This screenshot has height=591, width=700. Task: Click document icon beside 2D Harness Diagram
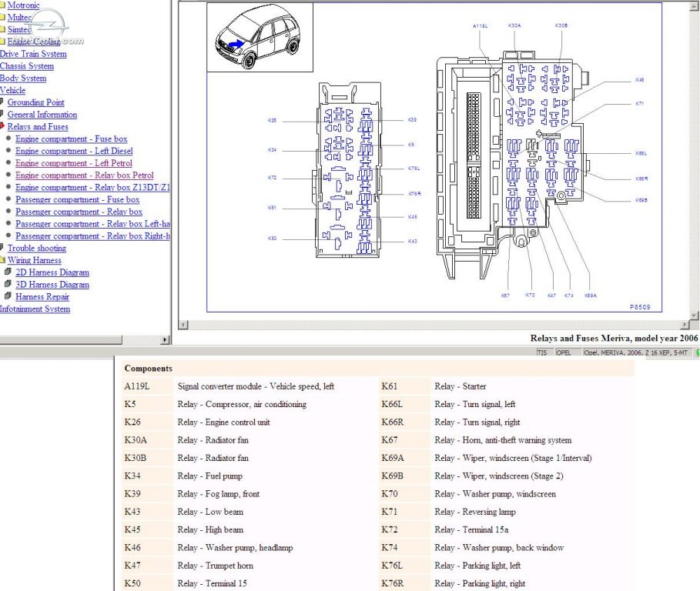[8, 272]
